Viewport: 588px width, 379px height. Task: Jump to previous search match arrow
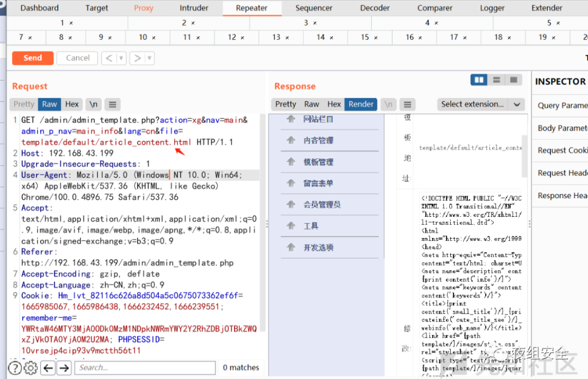coord(48,368)
